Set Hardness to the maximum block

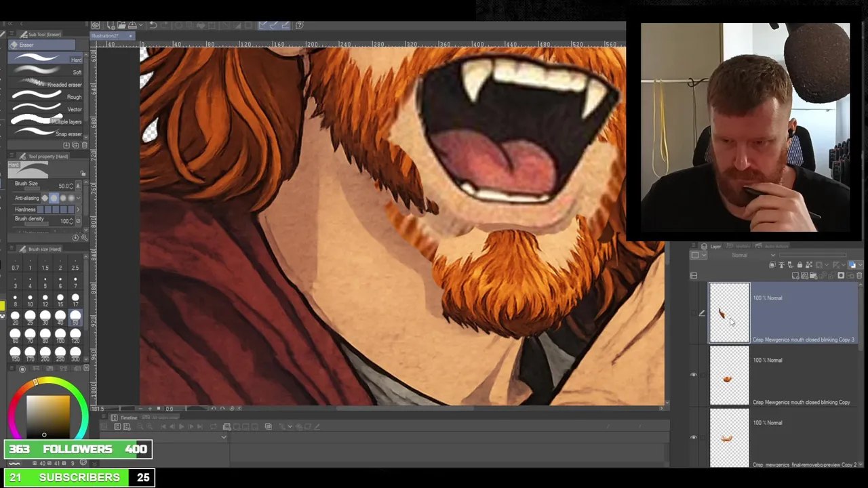click(71, 209)
